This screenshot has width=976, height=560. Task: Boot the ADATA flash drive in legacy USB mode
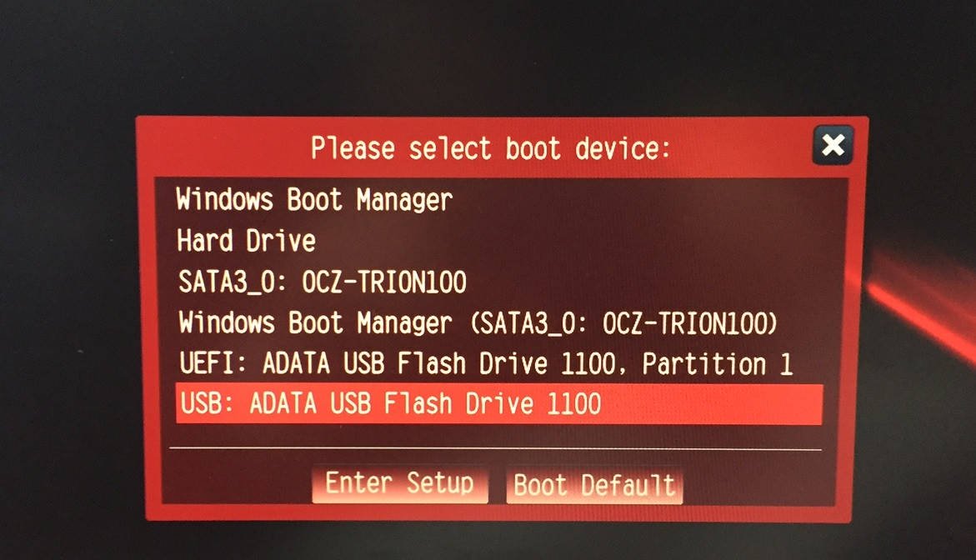pyautogui.click(x=499, y=404)
